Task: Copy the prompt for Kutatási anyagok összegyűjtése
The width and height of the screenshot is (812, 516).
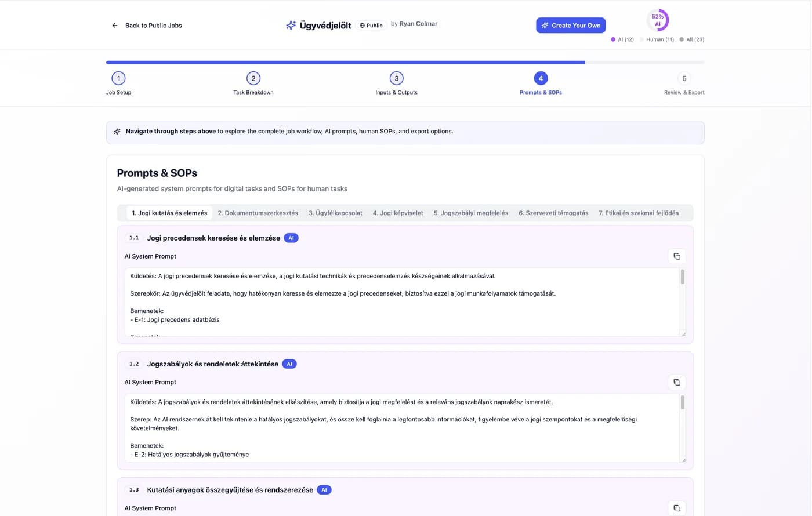Action: (677, 508)
